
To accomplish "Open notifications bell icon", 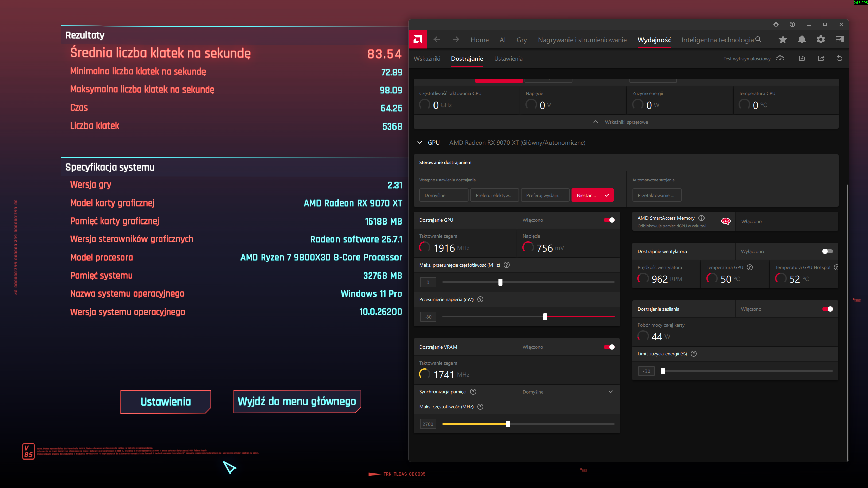I will [x=802, y=40].
